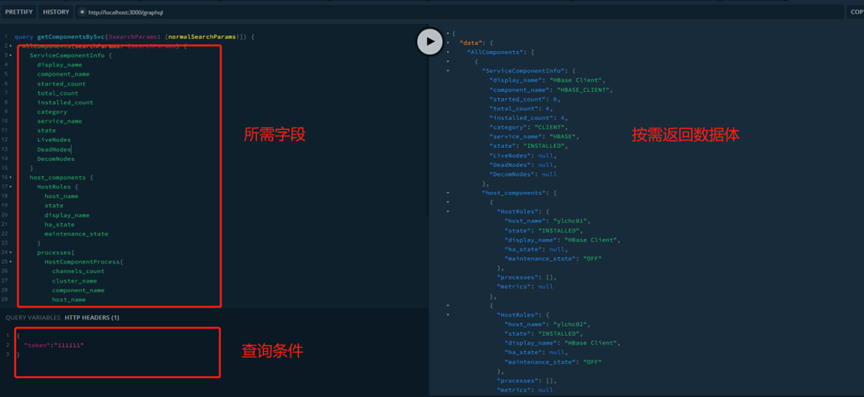Collapse the AllComponents block at editor line 2
Screen dimensions: 864x397
click(x=11, y=46)
